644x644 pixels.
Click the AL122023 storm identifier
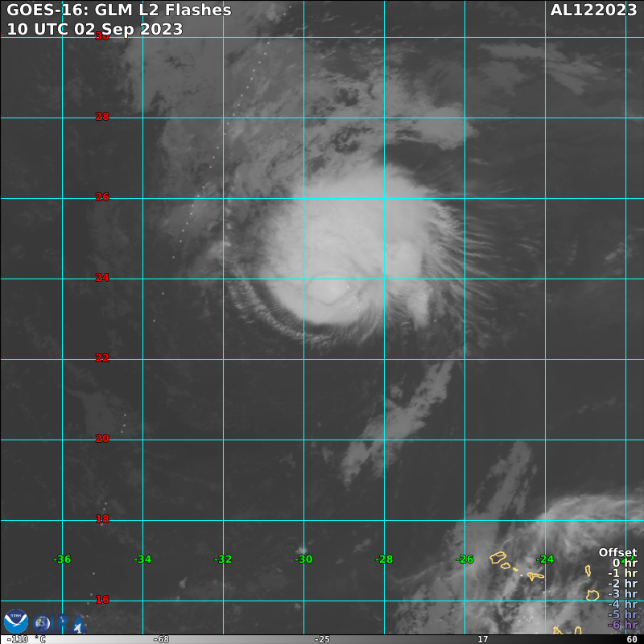click(593, 10)
